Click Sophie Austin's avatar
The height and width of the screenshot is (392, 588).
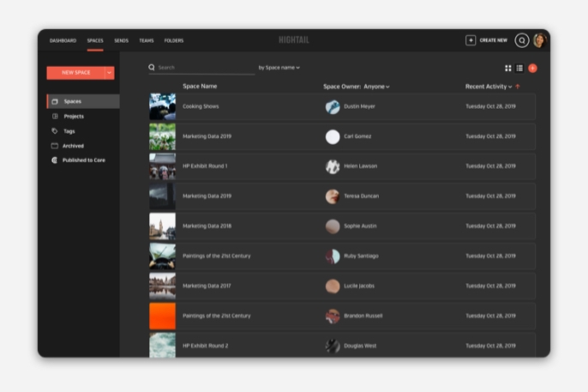(333, 226)
